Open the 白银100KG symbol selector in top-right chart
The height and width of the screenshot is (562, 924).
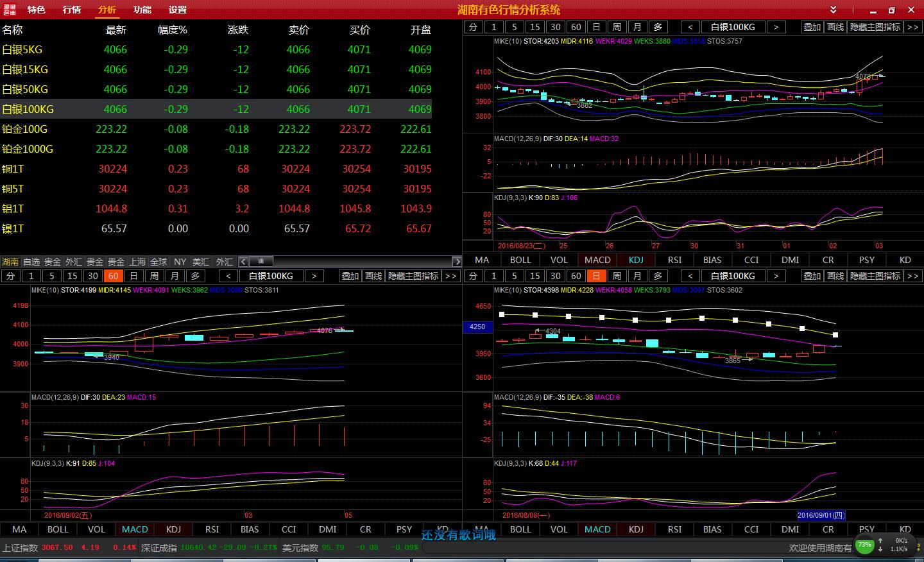click(733, 27)
